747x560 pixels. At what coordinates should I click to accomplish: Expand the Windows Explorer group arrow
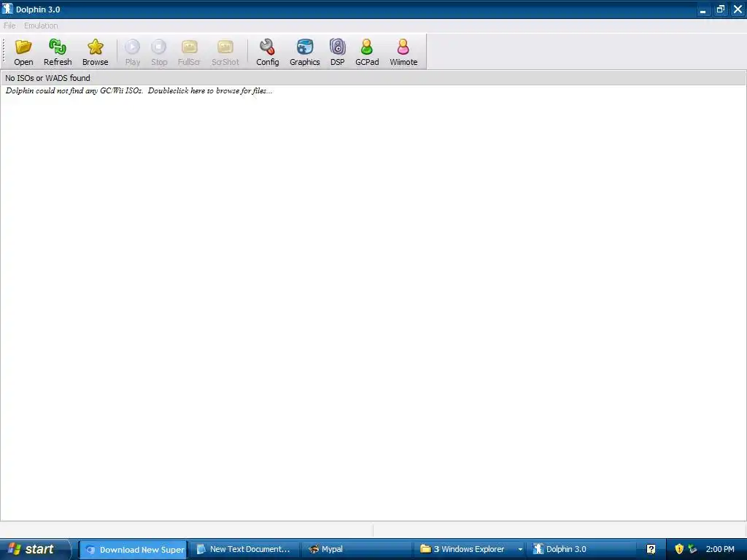pyautogui.click(x=519, y=550)
